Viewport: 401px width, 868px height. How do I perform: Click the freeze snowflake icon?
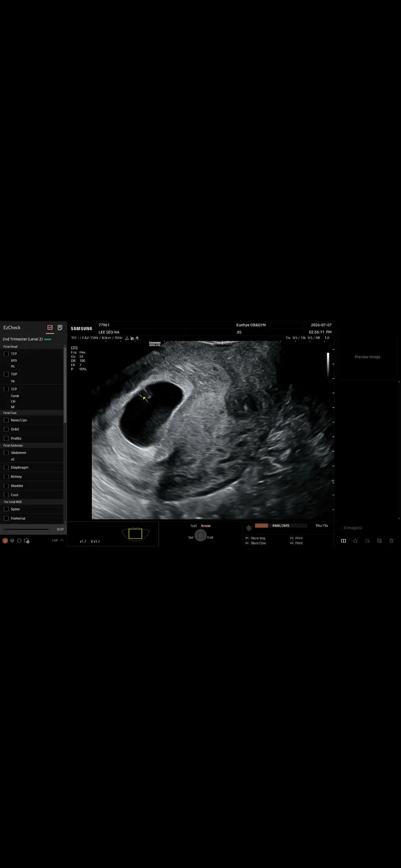tap(248, 528)
